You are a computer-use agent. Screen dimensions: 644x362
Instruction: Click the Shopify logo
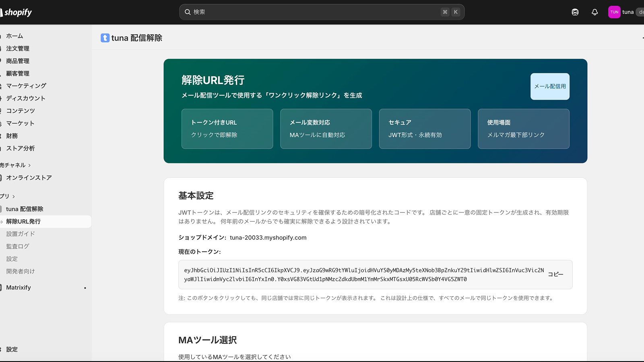coord(16,12)
